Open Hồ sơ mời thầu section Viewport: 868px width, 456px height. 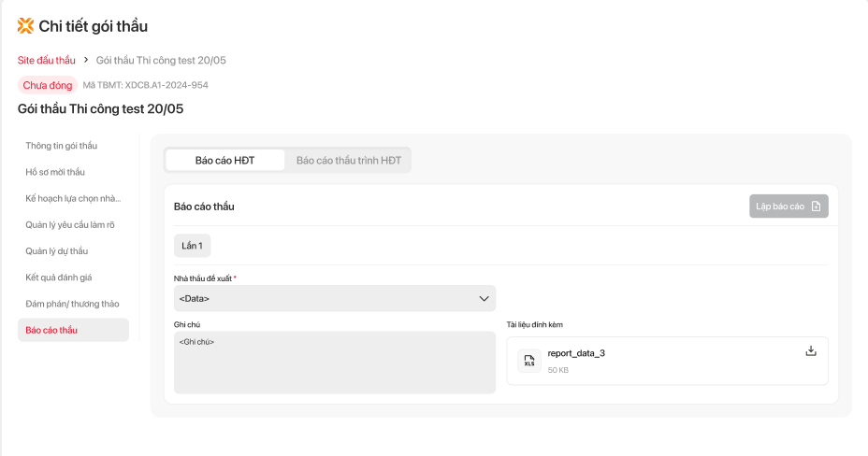(55, 172)
